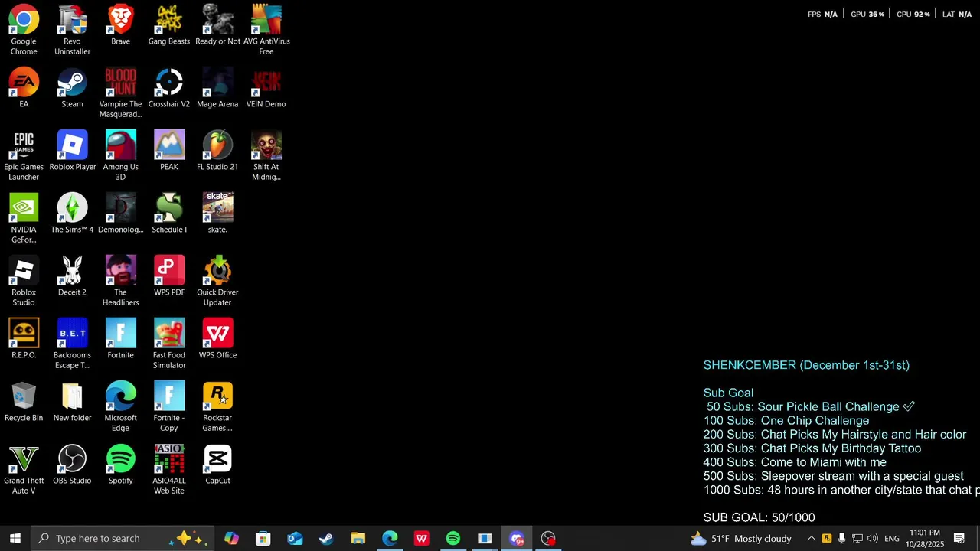
Task: Show hidden system tray icons
Action: pyautogui.click(x=812, y=539)
